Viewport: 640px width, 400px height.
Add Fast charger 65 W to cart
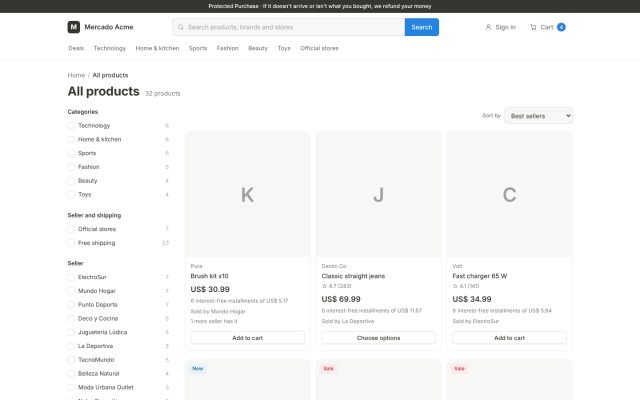pos(509,338)
